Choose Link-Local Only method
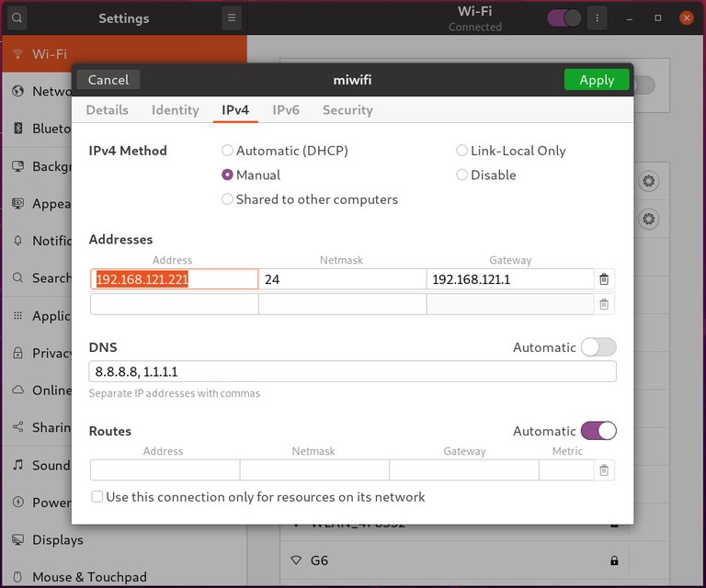This screenshot has width=706, height=588. 462,151
